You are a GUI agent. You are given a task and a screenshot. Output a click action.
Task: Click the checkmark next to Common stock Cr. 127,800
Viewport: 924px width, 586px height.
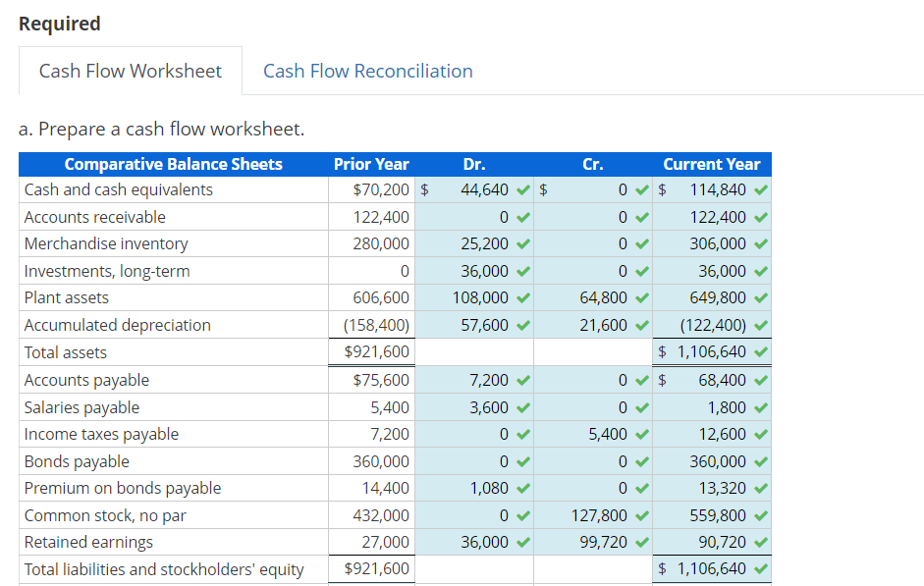642,515
